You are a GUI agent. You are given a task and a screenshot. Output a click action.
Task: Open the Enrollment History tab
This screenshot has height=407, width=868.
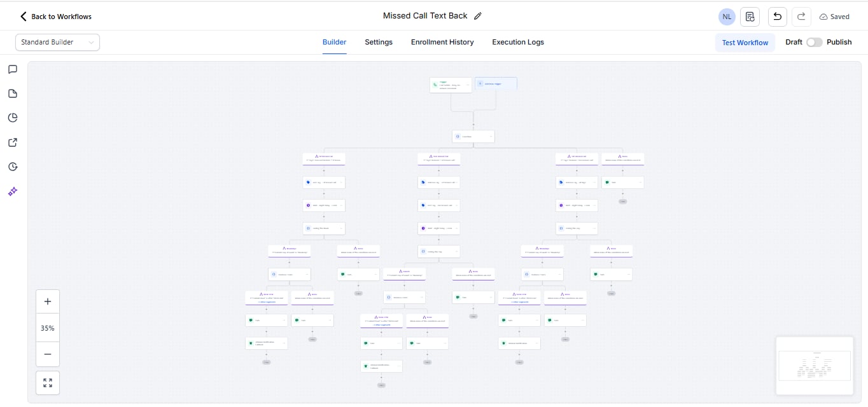[x=442, y=42]
